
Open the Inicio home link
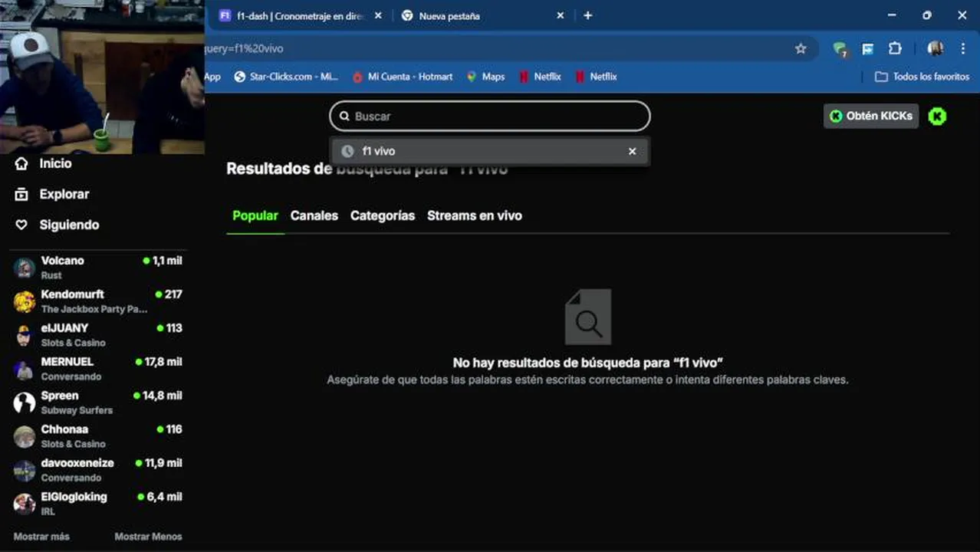pos(55,163)
